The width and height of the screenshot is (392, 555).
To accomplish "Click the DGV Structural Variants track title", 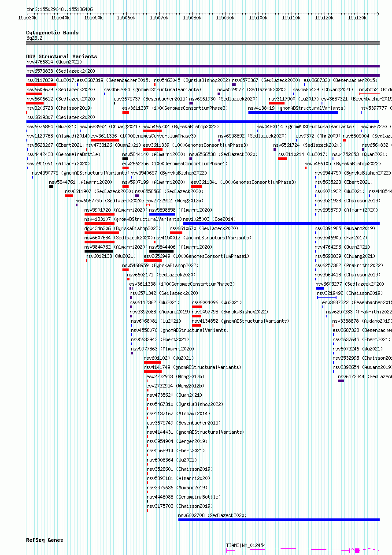I will (x=61, y=56).
